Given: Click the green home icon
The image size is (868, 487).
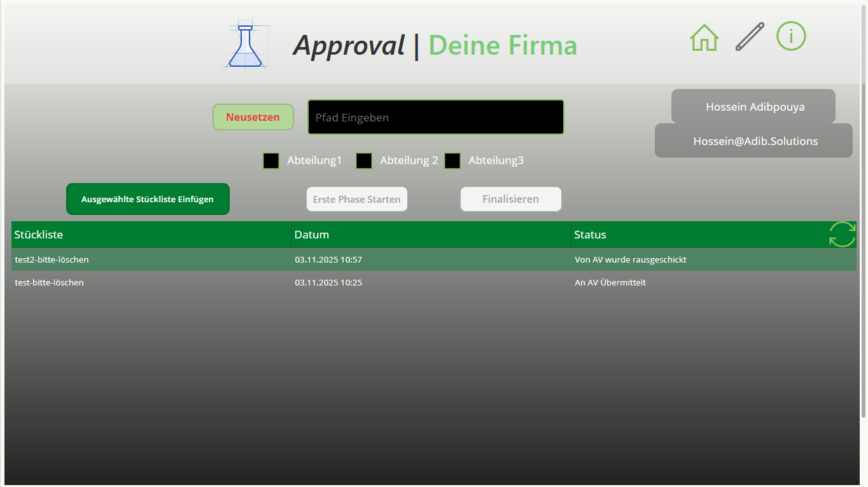Looking at the screenshot, I should pos(704,38).
